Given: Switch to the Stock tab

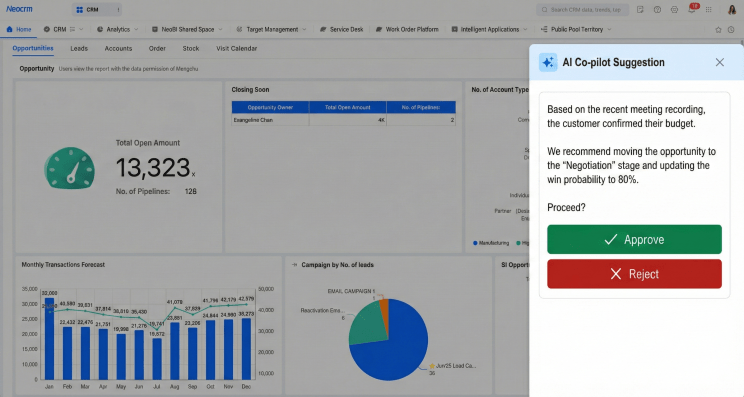Looking at the screenshot, I should click(191, 48).
